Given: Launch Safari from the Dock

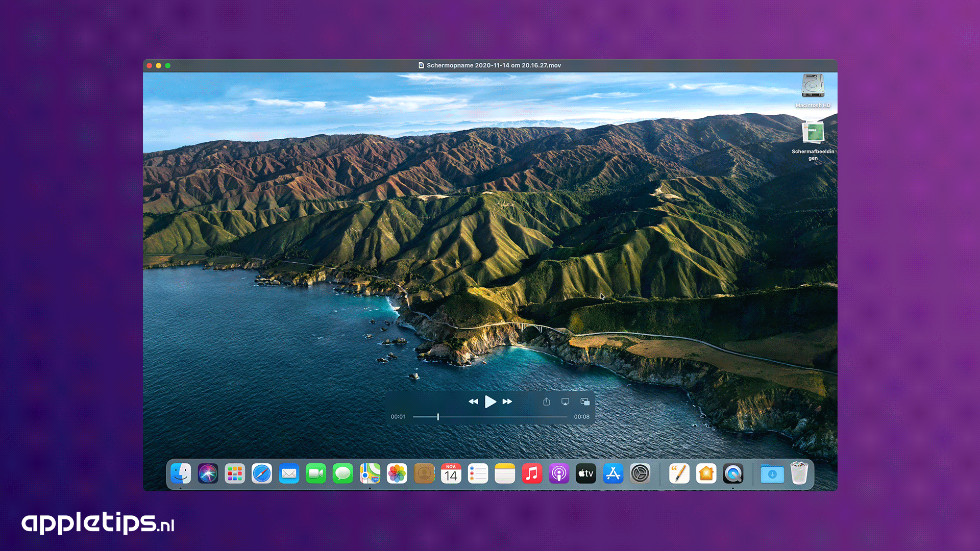Looking at the screenshot, I should (262, 474).
